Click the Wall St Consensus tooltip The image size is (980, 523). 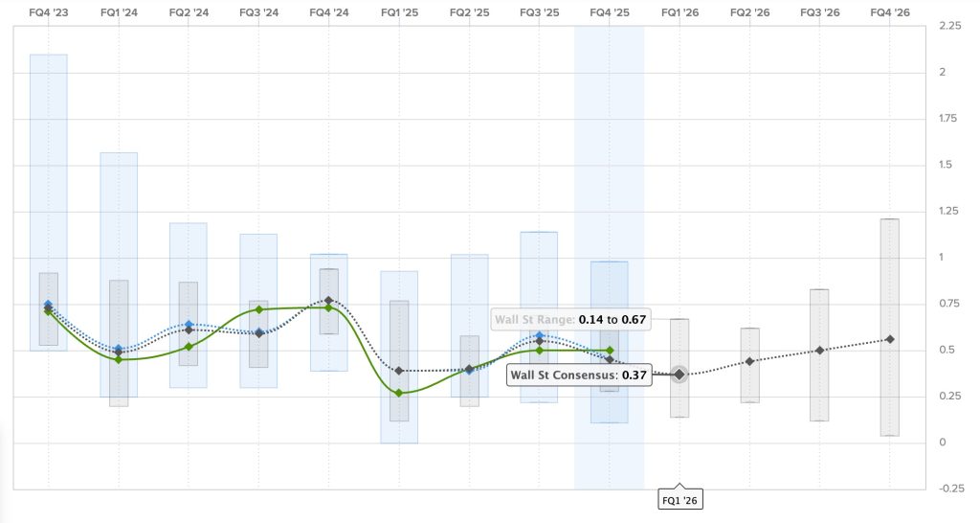point(579,375)
